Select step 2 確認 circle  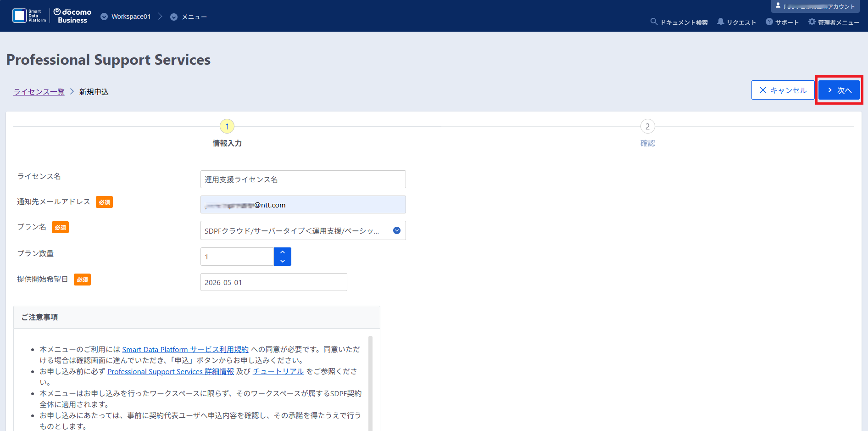[x=647, y=126]
